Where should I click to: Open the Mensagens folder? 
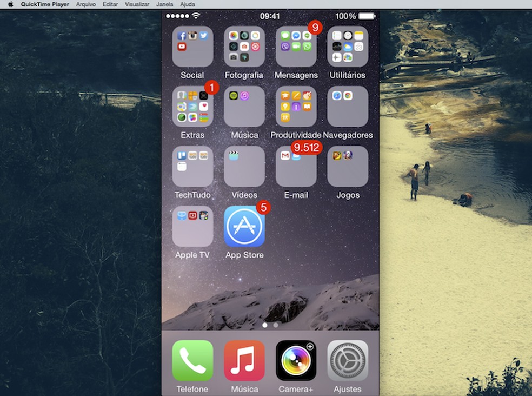296,47
